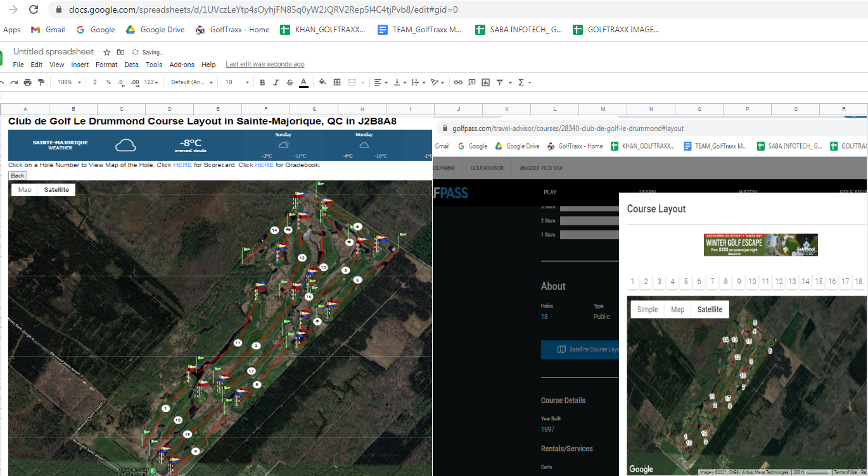Increase decimal places button

click(x=135, y=82)
